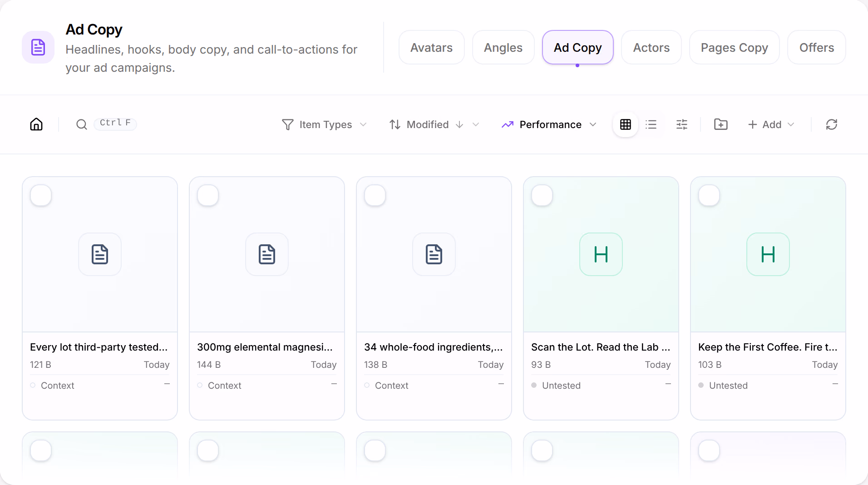Open '34 whole-food ingredients,...' title
868x485 pixels.
point(434,347)
